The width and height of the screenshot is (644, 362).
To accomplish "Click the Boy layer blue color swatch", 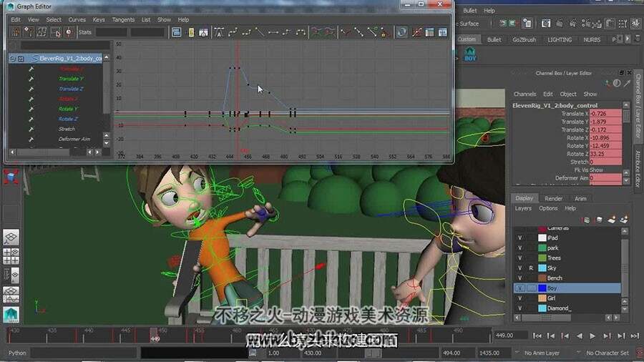I will pyautogui.click(x=542, y=288).
